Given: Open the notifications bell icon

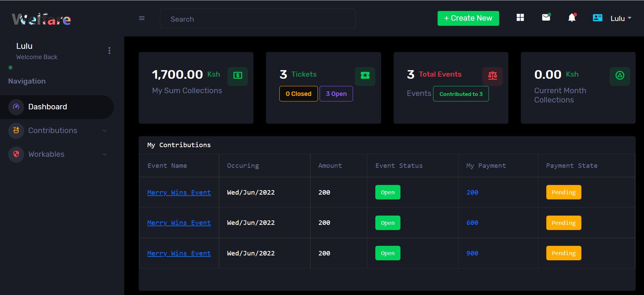Looking at the screenshot, I should (572, 18).
